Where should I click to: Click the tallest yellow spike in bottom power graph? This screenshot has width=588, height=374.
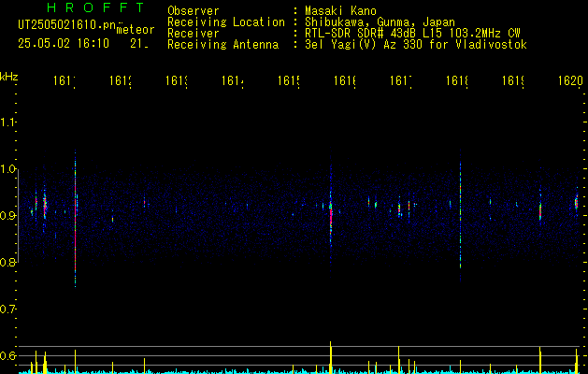click(x=330, y=357)
